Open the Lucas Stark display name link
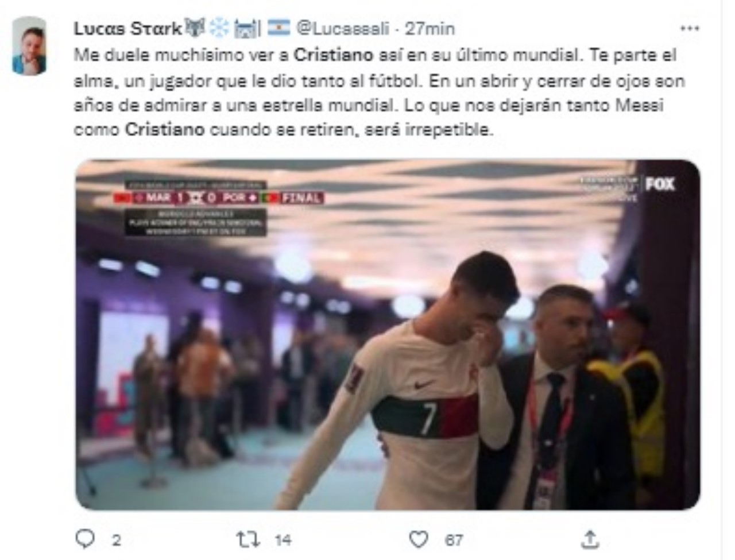Image resolution: width=735 pixels, height=560 pixels. [x=127, y=28]
